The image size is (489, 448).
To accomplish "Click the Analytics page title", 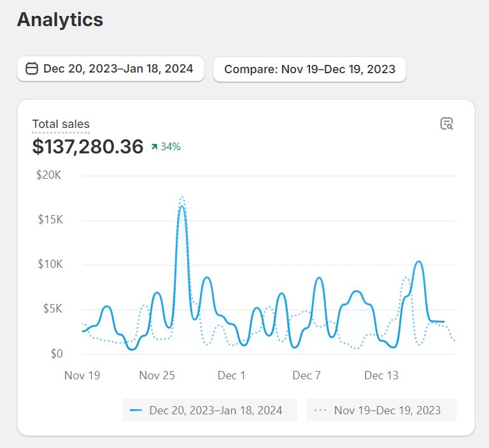I will 60,20.
